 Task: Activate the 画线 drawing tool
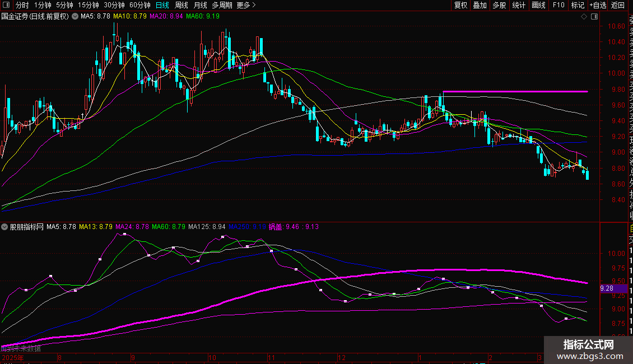538,5
